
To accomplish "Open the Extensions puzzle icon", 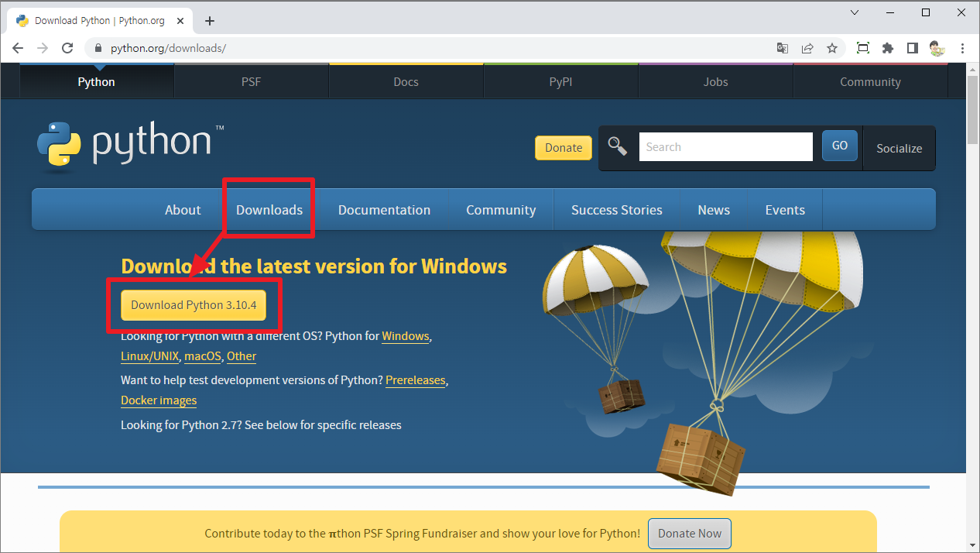I will tap(888, 48).
